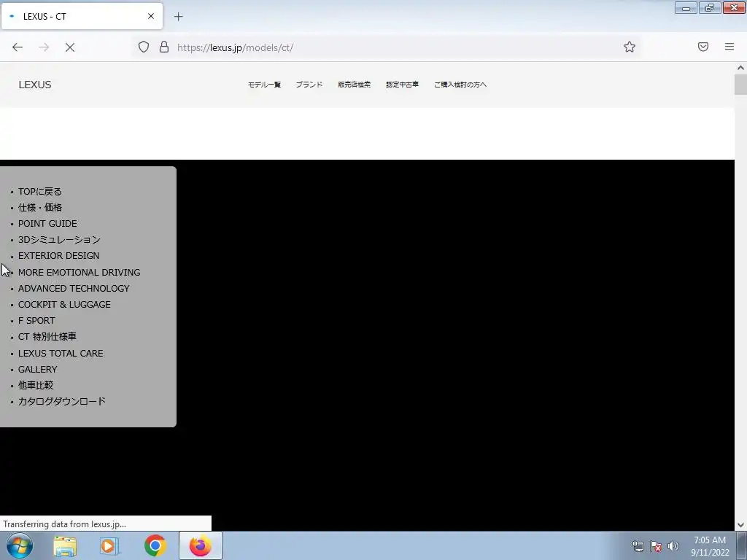Screen dimensions: 747x560
Task: Open GALLERY link
Action: [x=38, y=370]
